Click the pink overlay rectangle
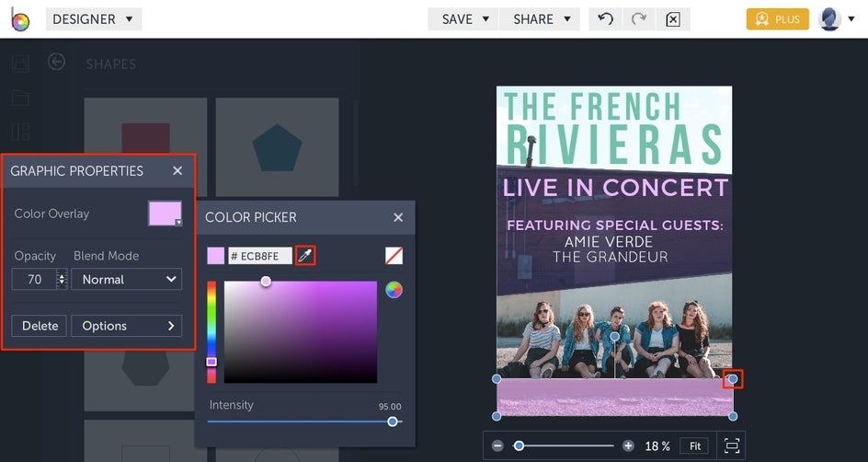 point(614,398)
